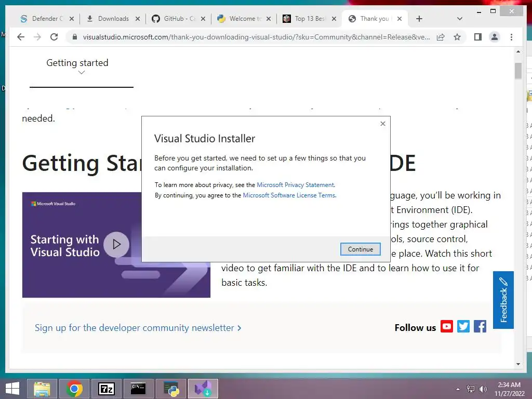Maximize the Chrome window
The image size is (532, 399).
point(493,11)
